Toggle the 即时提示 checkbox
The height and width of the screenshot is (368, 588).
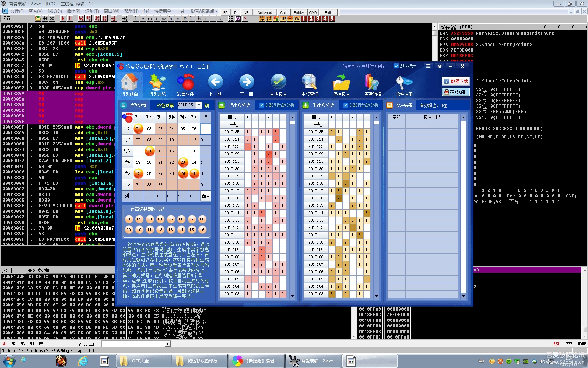[396, 66]
